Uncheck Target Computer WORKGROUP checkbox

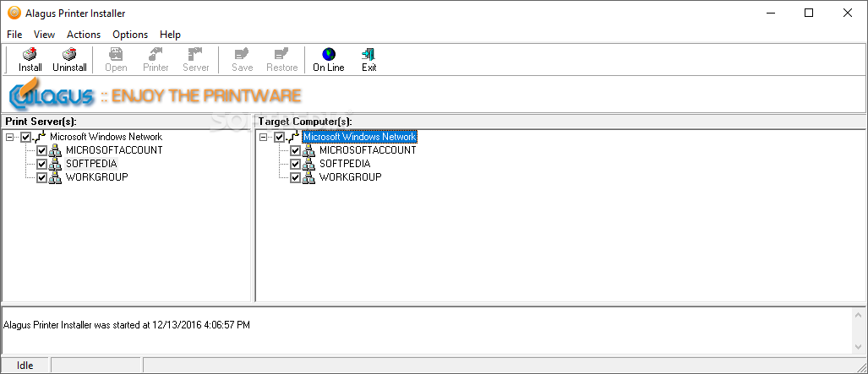295,177
